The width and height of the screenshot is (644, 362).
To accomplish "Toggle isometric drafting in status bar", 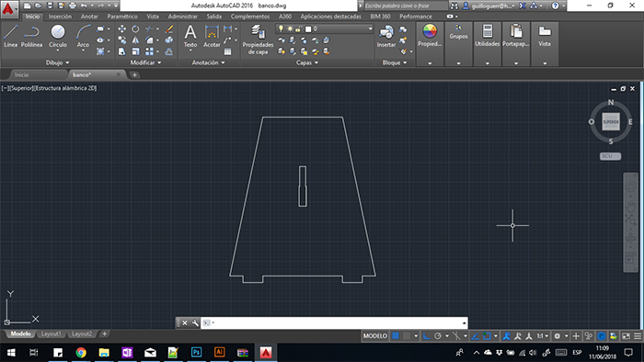I will pyautogui.click(x=456, y=336).
